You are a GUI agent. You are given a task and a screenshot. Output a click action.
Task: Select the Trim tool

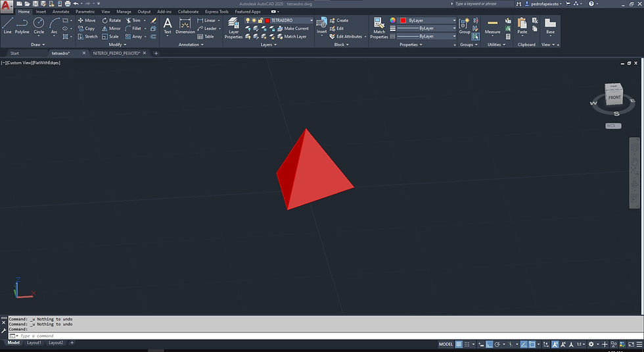(133, 20)
